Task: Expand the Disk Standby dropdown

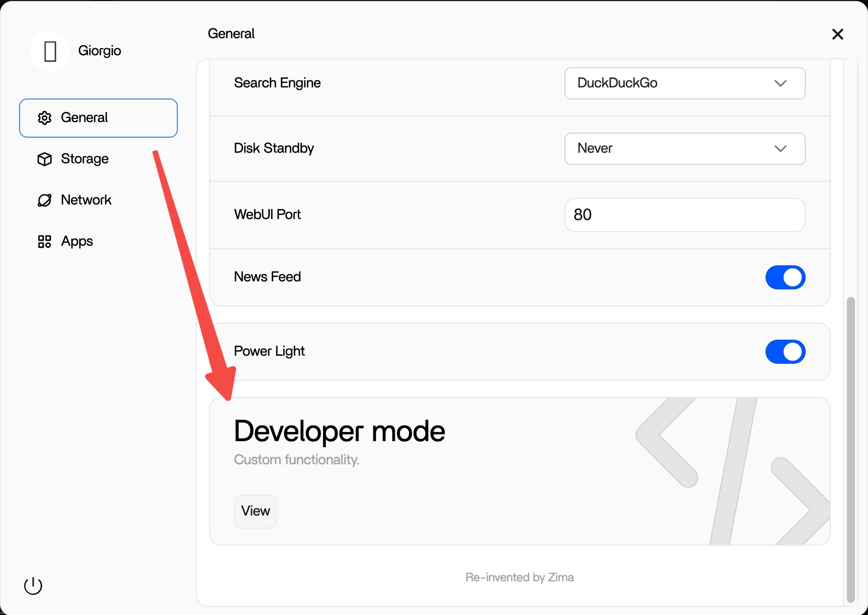Action: click(685, 149)
